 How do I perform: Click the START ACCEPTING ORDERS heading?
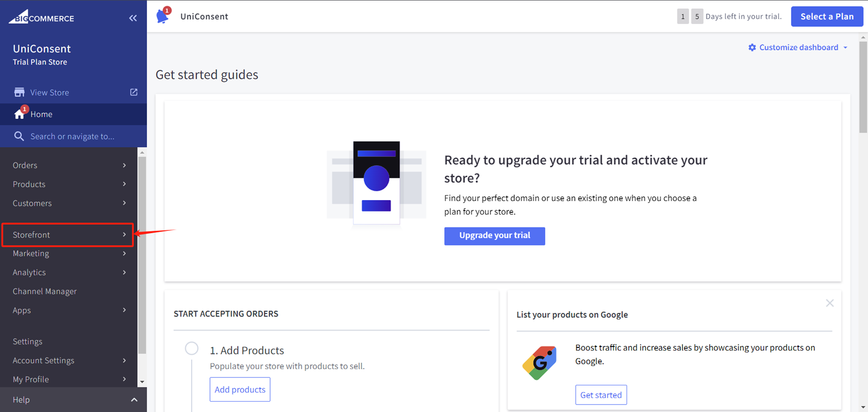point(226,314)
